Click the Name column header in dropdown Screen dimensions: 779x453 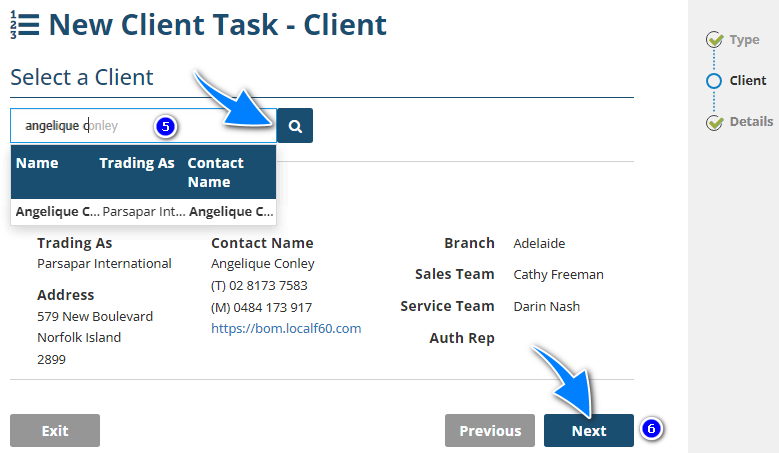pos(38,163)
